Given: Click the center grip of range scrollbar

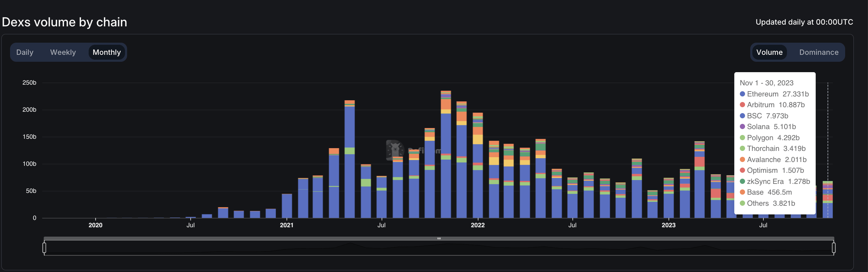Looking at the screenshot, I should point(439,239).
